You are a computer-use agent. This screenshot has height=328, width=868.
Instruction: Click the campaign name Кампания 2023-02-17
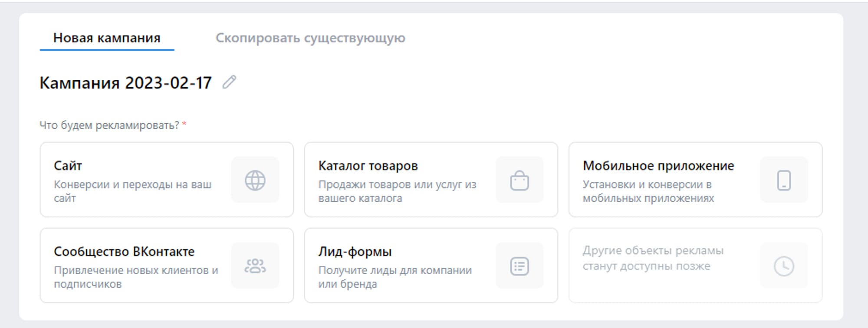(125, 83)
